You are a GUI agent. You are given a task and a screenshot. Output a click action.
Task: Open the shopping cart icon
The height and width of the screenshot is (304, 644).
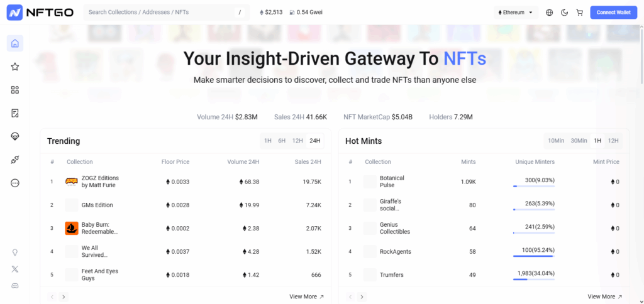click(579, 13)
